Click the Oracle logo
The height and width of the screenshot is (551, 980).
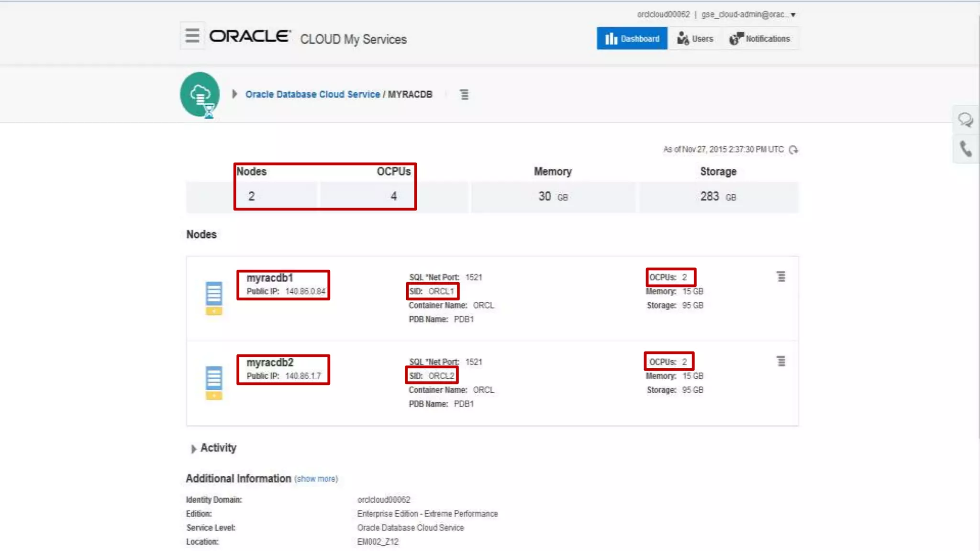click(250, 36)
